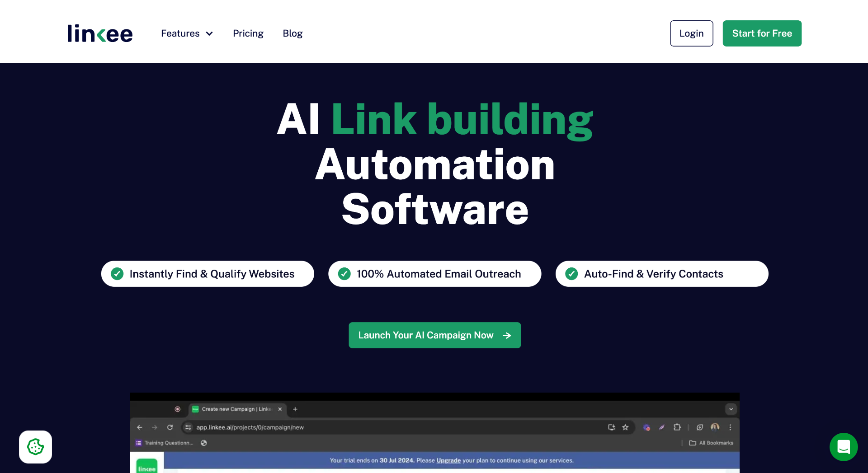
Task: Expand the tab search chevron in the preview browser
Action: (731, 409)
